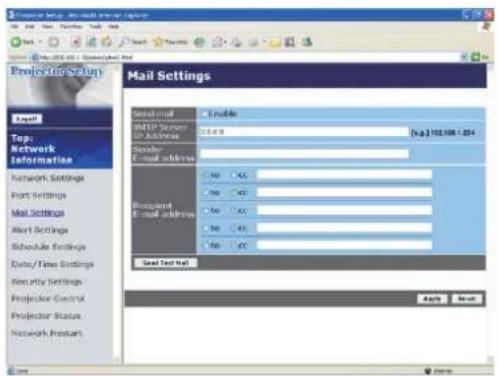
Task: Click the Research book toolbar icon
Action: tap(290, 42)
